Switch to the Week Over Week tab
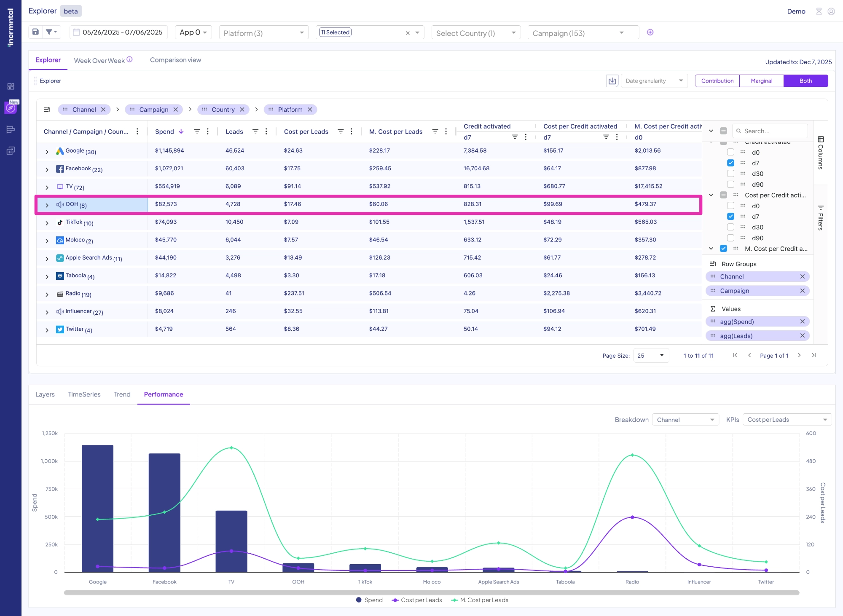The image size is (843, 616). tap(99, 60)
